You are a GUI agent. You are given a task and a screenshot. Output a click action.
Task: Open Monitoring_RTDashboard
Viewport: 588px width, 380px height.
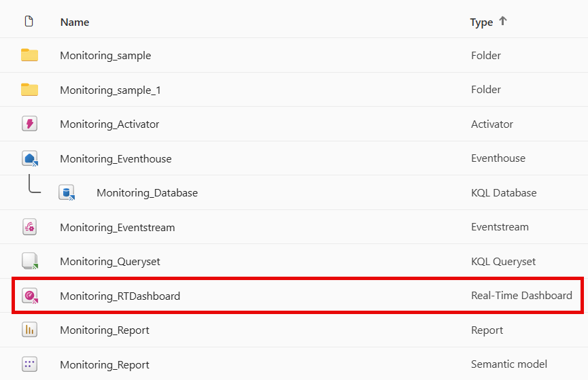pyautogui.click(x=120, y=296)
